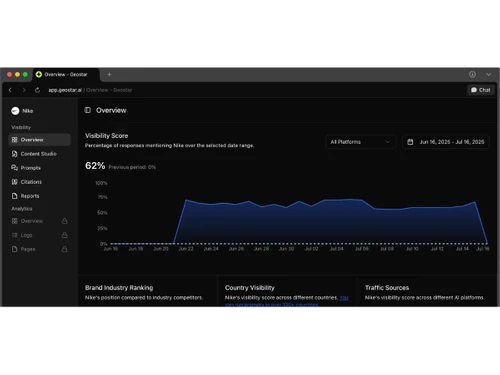Viewport: 500px width, 375px height.
Task: Open locked Pages item
Action: pyautogui.click(x=39, y=249)
